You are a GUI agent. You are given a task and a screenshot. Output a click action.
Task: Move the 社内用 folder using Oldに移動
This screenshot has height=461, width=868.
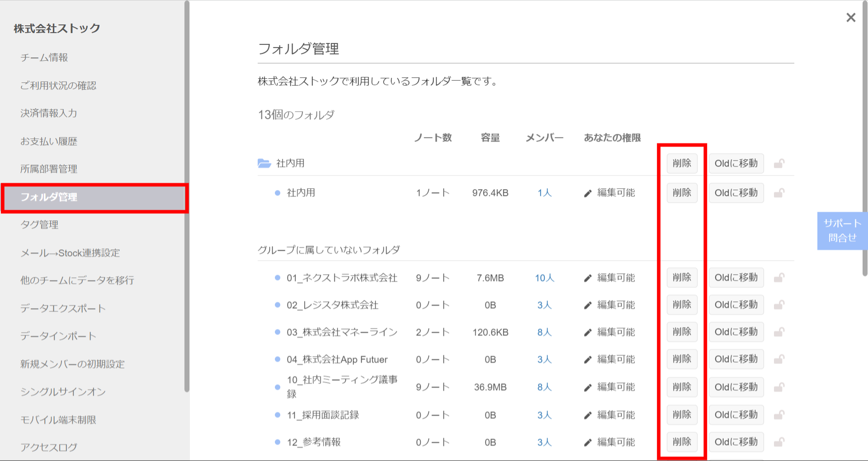(736, 163)
